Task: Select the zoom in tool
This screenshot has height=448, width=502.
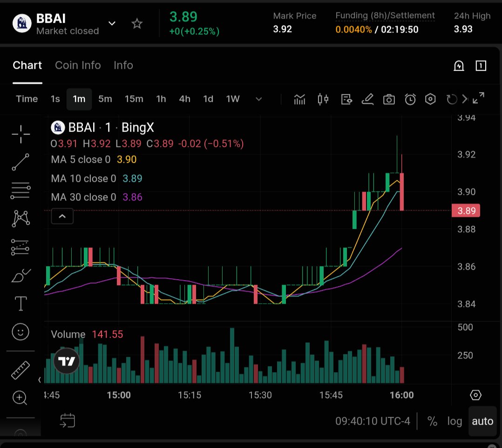Action: coord(20,398)
